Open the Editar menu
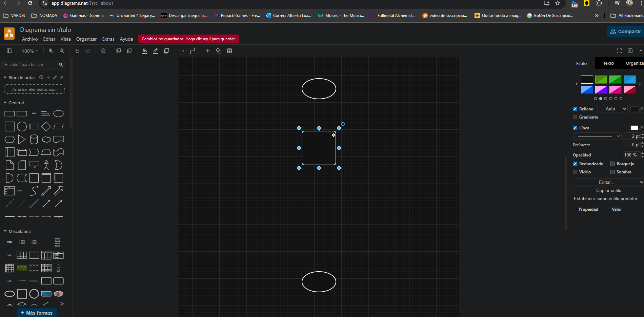Screen dimensions: 644x317 (x=49, y=39)
